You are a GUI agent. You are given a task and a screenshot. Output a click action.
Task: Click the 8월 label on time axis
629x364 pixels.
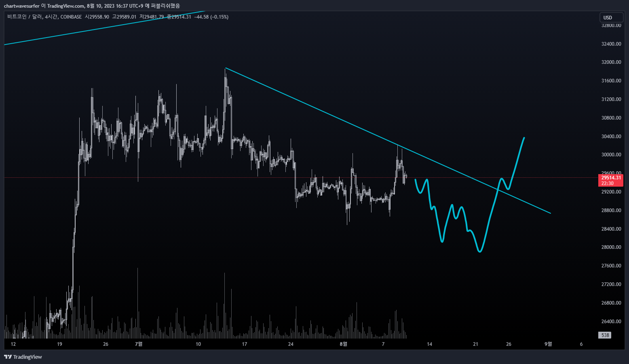pos(343,344)
